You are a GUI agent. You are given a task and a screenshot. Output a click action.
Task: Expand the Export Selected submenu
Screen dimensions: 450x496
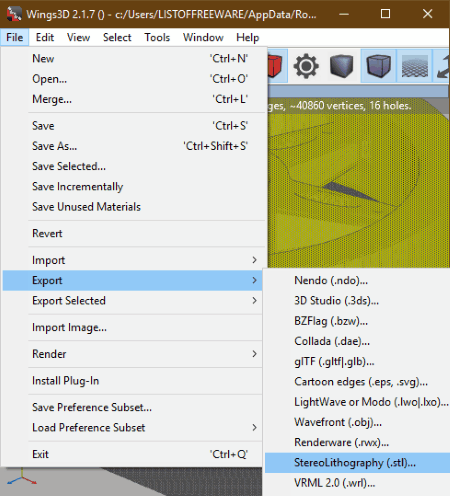pyautogui.click(x=133, y=301)
